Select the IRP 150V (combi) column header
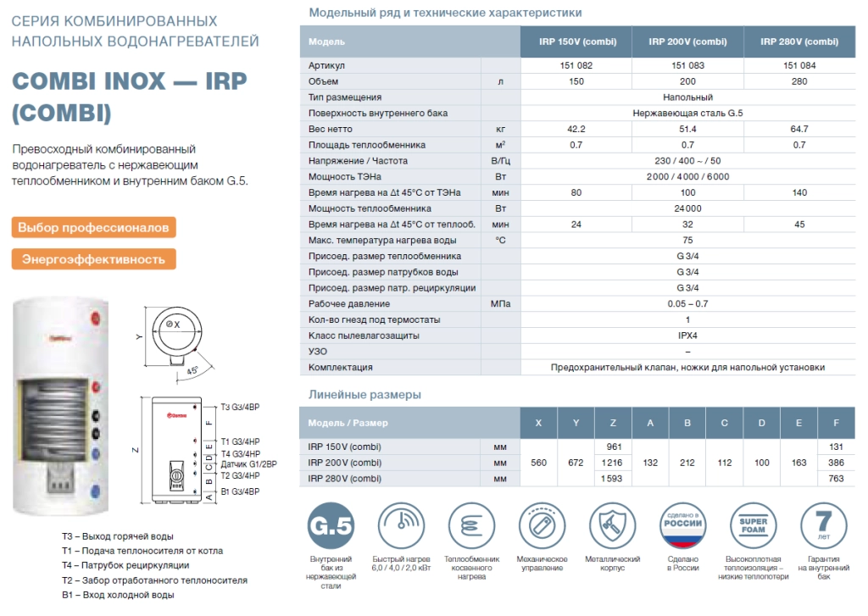This screenshot has width=868, height=616. [577, 42]
